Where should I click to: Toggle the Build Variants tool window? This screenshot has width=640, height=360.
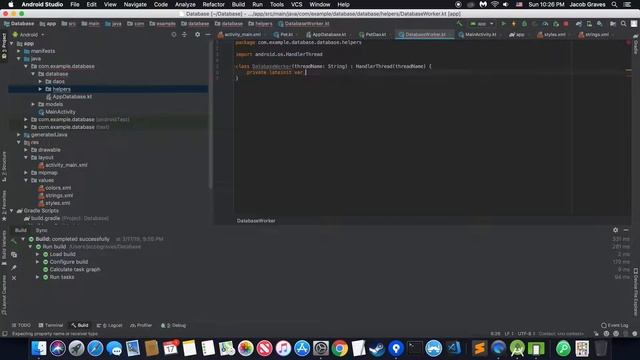[x=4, y=247]
